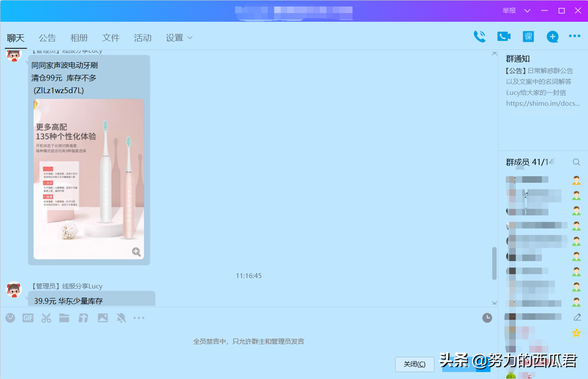Click the plus icon to add features
The width and height of the screenshot is (588, 379).
pos(552,37)
